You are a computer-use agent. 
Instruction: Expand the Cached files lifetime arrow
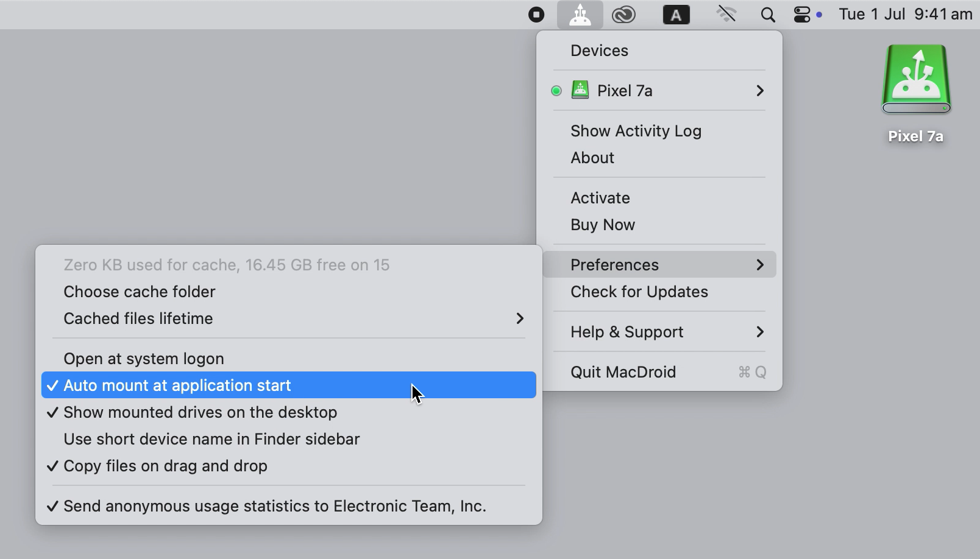click(x=519, y=318)
